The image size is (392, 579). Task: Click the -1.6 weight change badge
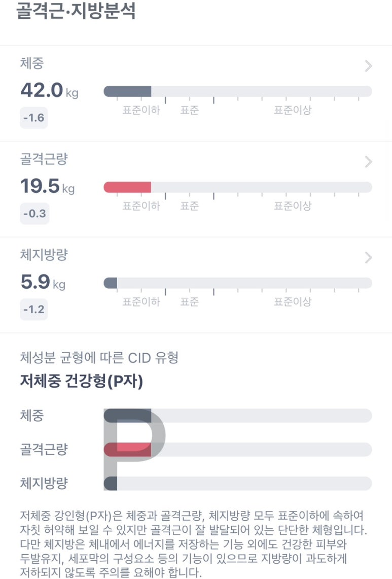pos(34,118)
